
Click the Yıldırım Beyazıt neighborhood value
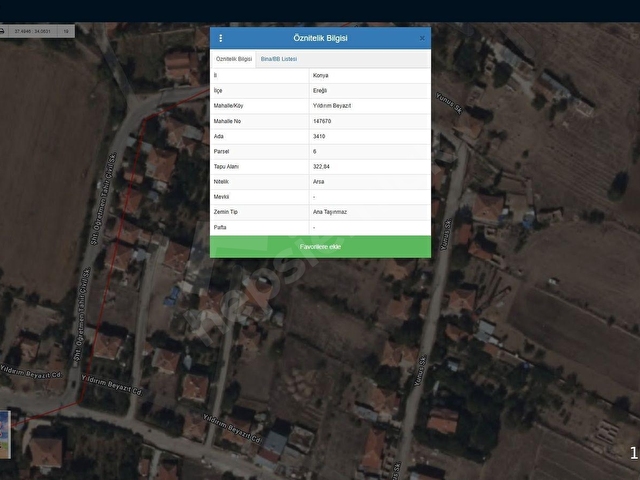(x=332, y=106)
